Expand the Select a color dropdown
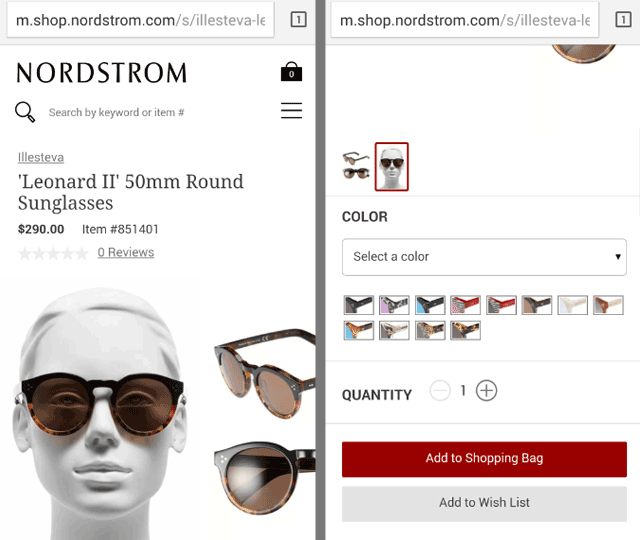 484,257
